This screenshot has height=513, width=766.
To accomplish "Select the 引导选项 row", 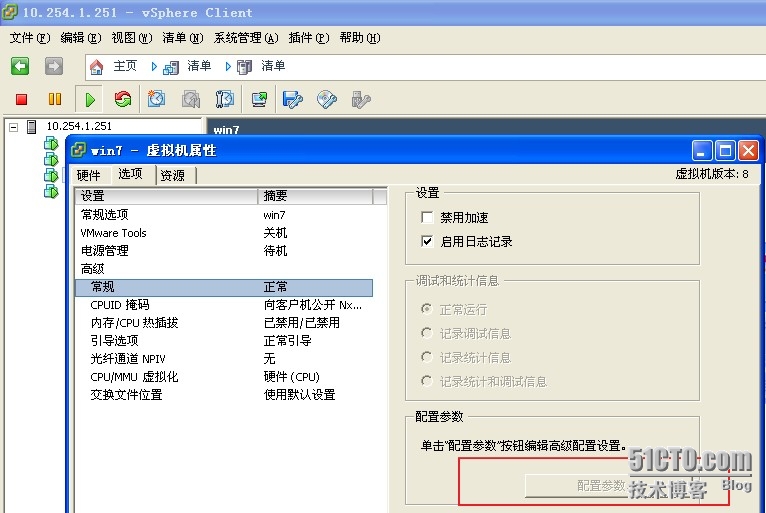I will (224, 341).
